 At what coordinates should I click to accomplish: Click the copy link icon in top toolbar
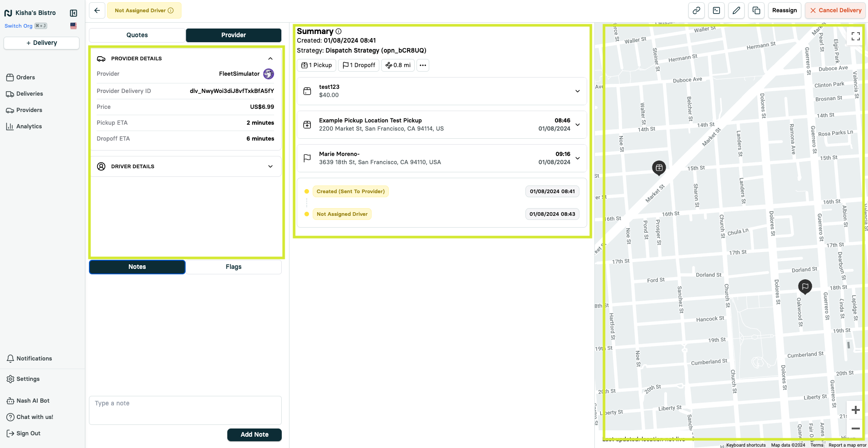[x=696, y=10]
